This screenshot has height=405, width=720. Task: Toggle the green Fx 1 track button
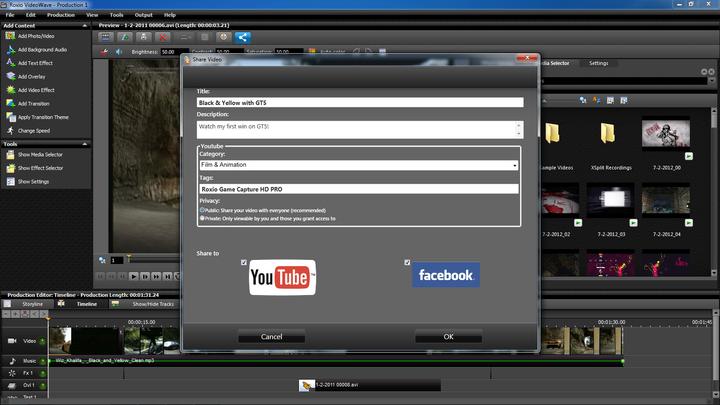click(x=42, y=373)
